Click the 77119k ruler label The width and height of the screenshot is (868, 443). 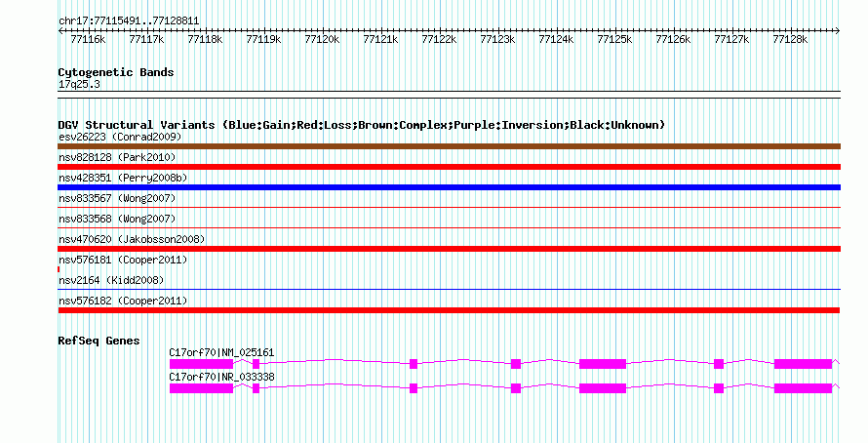pyautogui.click(x=263, y=39)
